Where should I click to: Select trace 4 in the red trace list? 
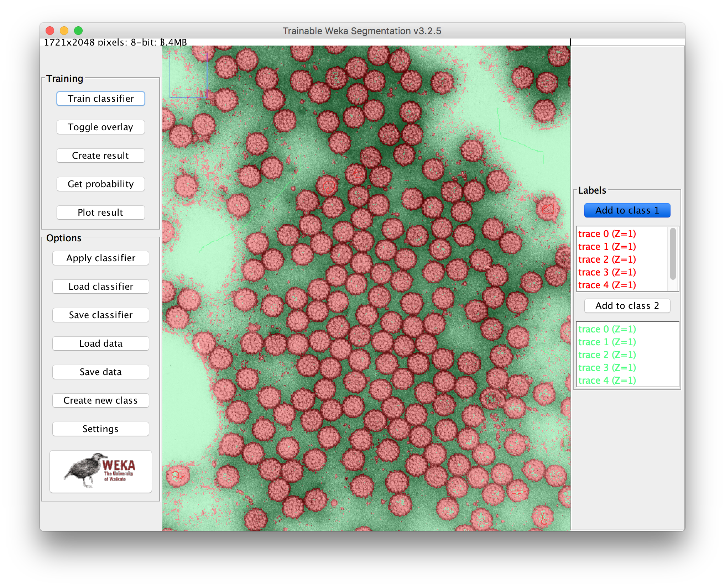pyautogui.click(x=607, y=285)
